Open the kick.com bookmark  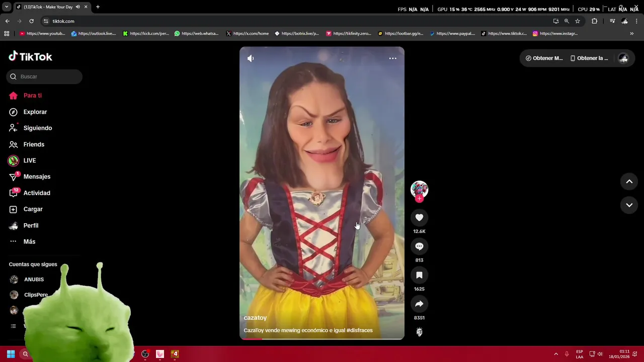(x=146, y=34)
